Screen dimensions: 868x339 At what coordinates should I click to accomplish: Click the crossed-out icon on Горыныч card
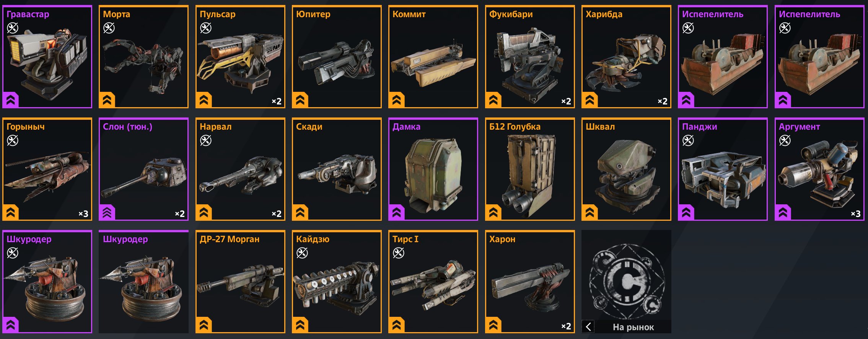(13, 140)
